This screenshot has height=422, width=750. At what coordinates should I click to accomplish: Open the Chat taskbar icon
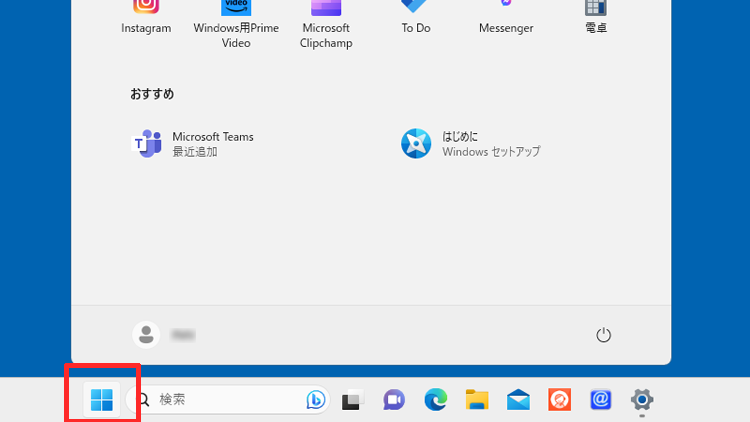coord(394,400)
